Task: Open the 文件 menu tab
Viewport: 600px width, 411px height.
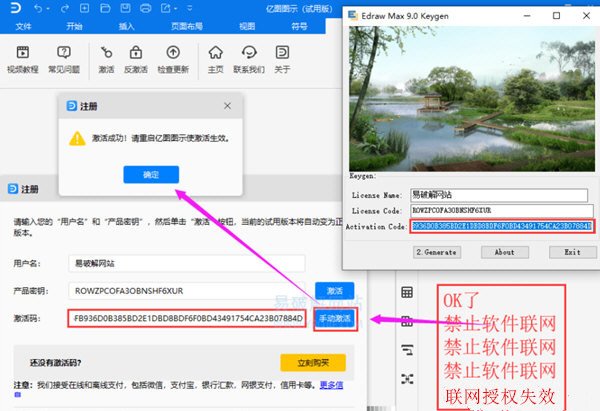Action: click(x=24, y=24)
